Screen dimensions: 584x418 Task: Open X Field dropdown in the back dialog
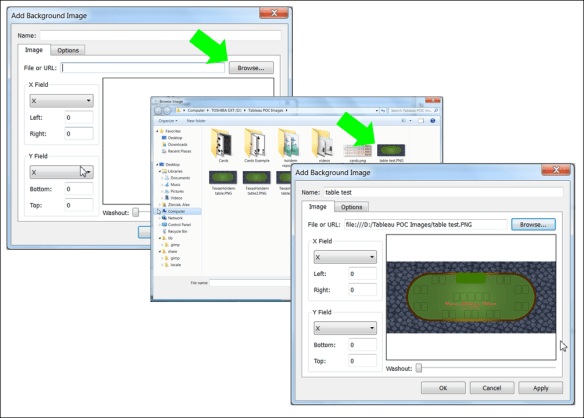pos(61,101)
